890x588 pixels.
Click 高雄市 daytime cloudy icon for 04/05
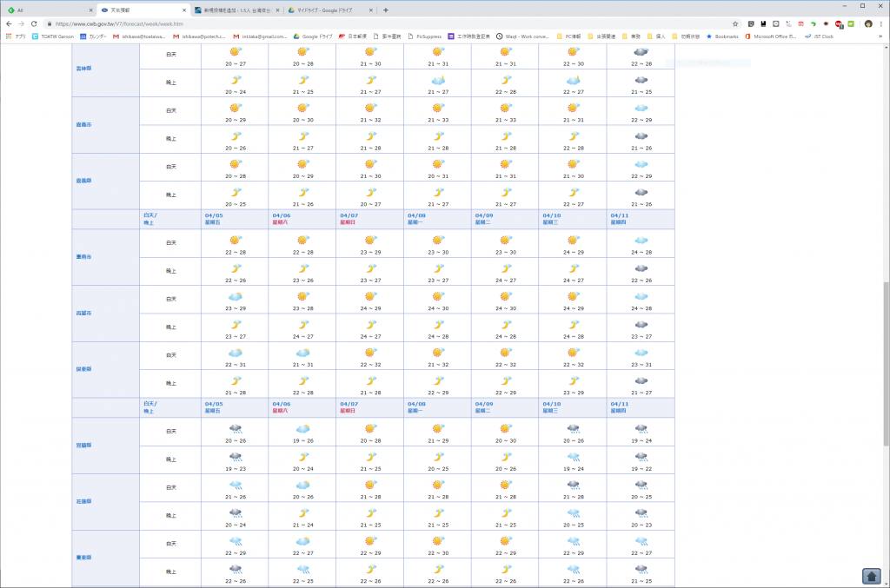click(x=236, y=296)
